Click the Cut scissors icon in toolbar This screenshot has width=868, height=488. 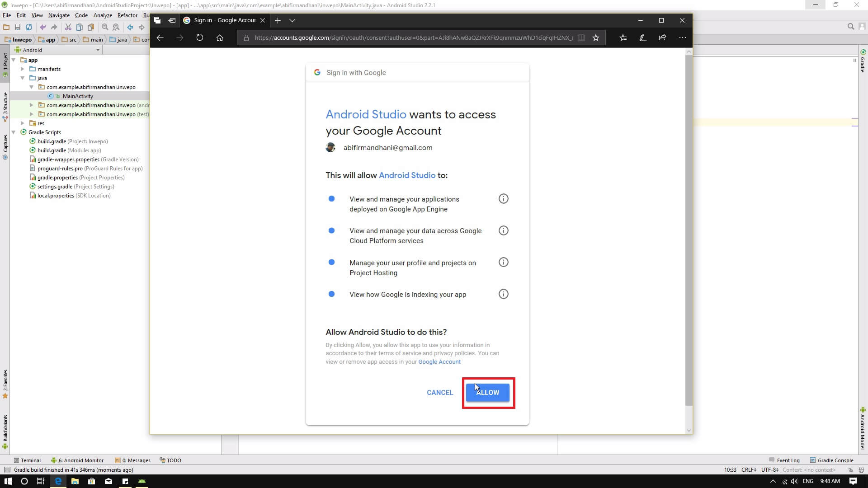(x=68, y=28)
